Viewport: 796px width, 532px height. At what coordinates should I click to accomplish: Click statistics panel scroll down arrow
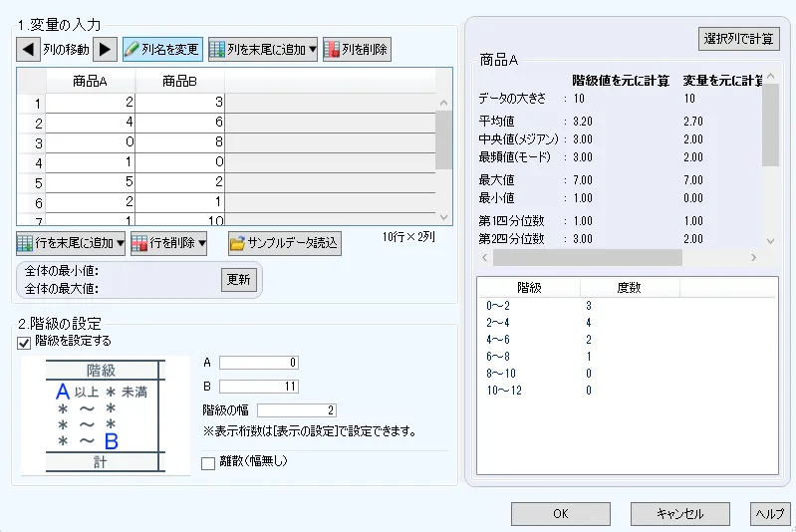(771, 241)
